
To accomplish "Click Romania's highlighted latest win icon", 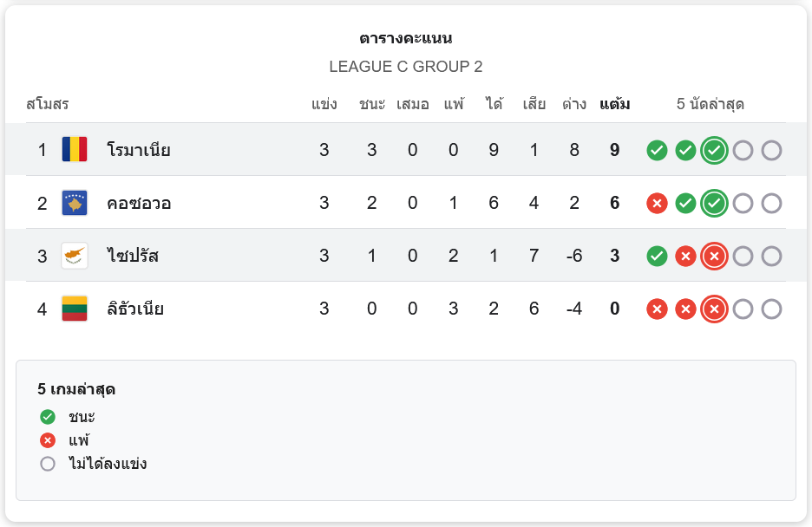I will click(x=714, y=151).
